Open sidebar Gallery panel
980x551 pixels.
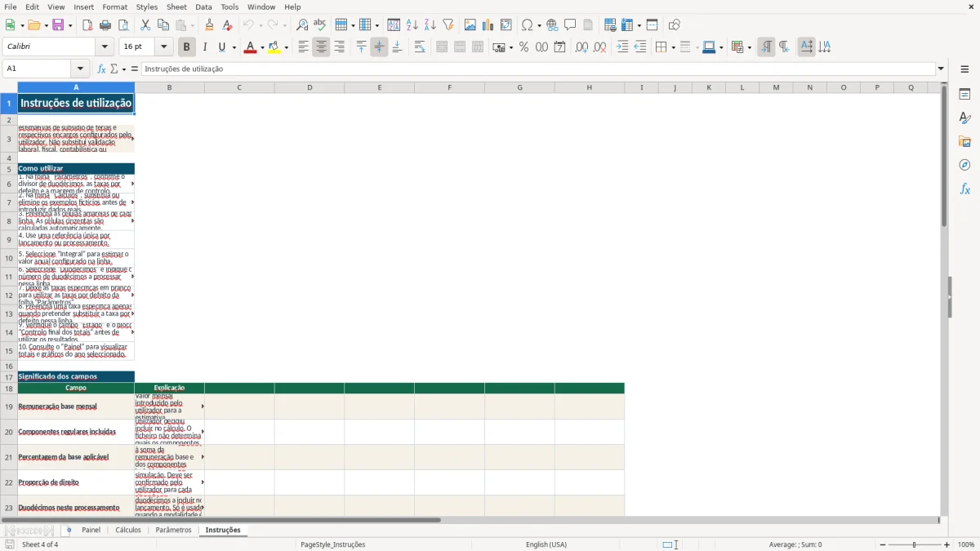tap(965, 142)
